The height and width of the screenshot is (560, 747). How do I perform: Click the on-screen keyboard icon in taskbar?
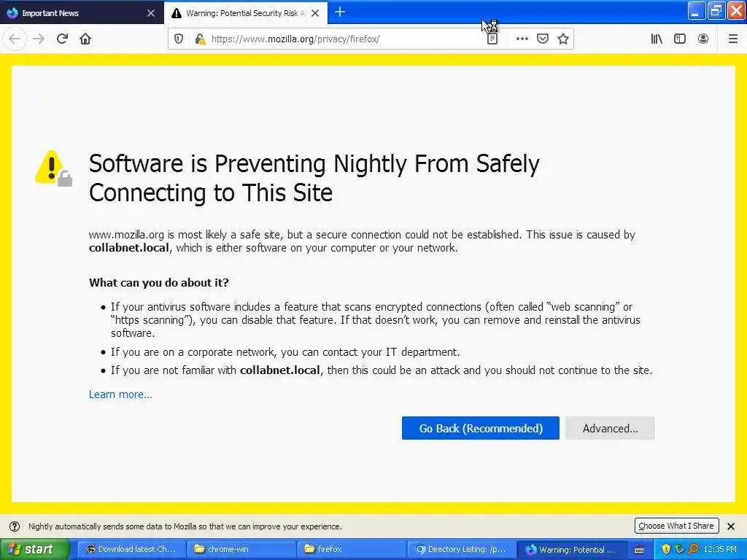click(x=639, y=550)
